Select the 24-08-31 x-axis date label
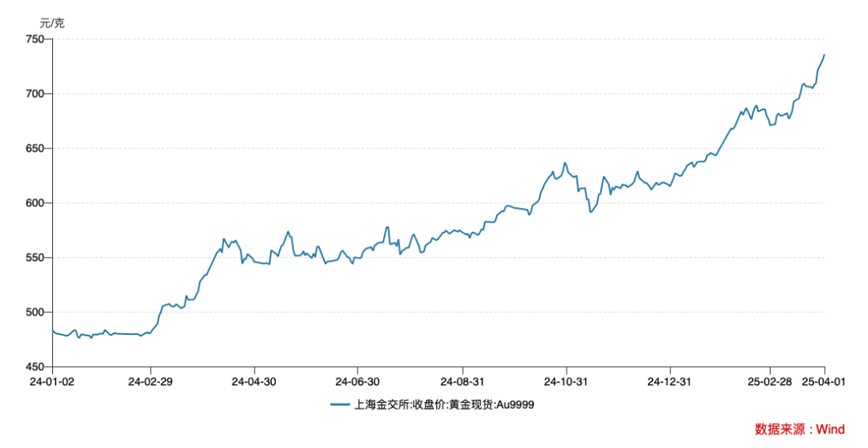Image resolution: width=868 pixels, height=448 pixels. tap(462, 382)
